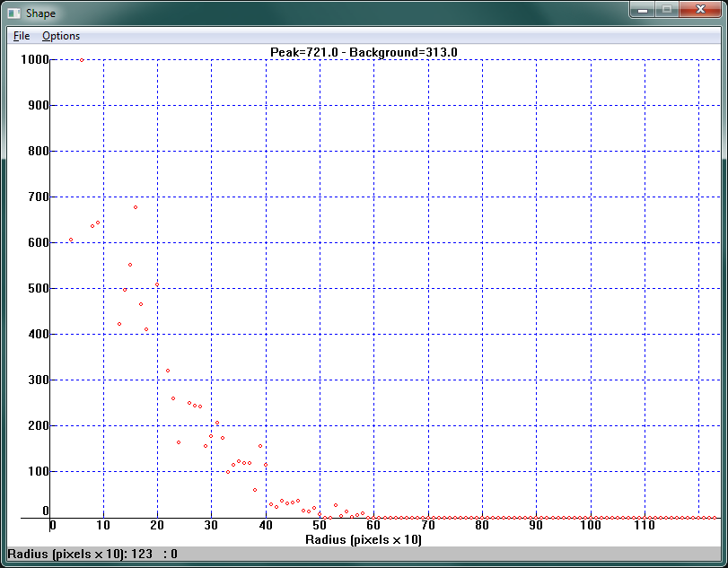The height and width of the screenshot is (568, 728).
Task: Click the 'Radius (pixels x 10)' axis label
Action: [364, 539]
